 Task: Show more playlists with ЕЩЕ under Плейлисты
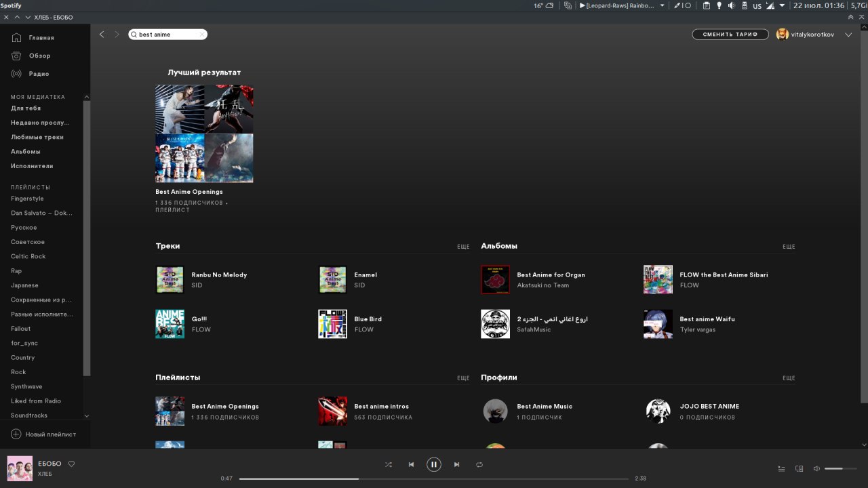tap(463, 378)
